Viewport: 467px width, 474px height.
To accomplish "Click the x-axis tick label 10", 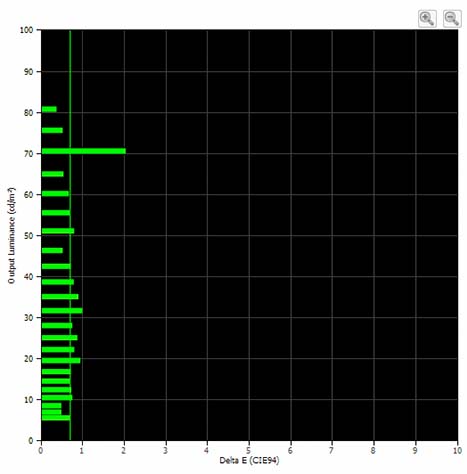I will pos(457,451).
